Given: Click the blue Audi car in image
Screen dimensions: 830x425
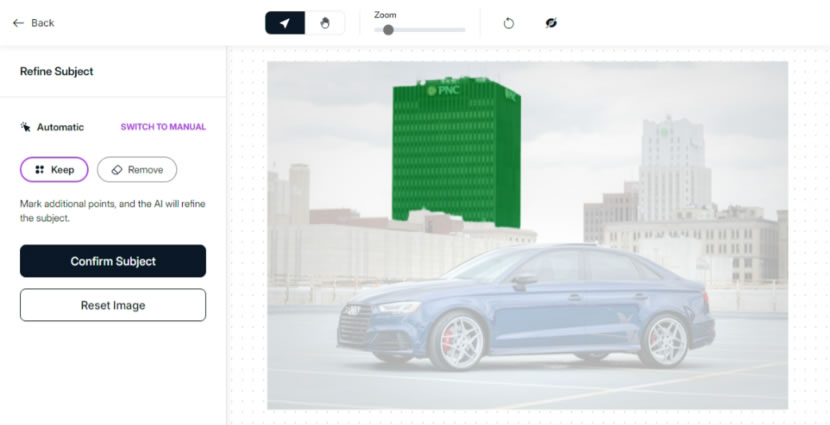Looking at the screenshot, I should point(526,306).
